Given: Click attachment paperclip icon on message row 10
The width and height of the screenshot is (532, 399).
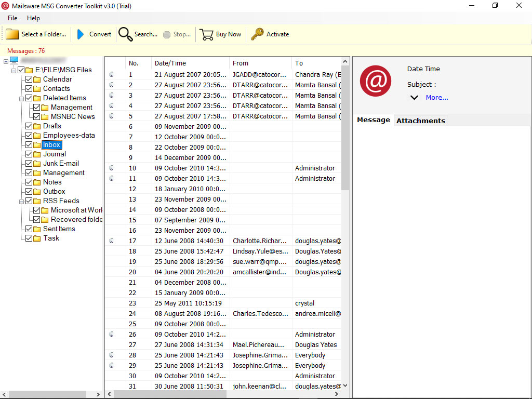Looking at the screenshot, I should [111, 168].
